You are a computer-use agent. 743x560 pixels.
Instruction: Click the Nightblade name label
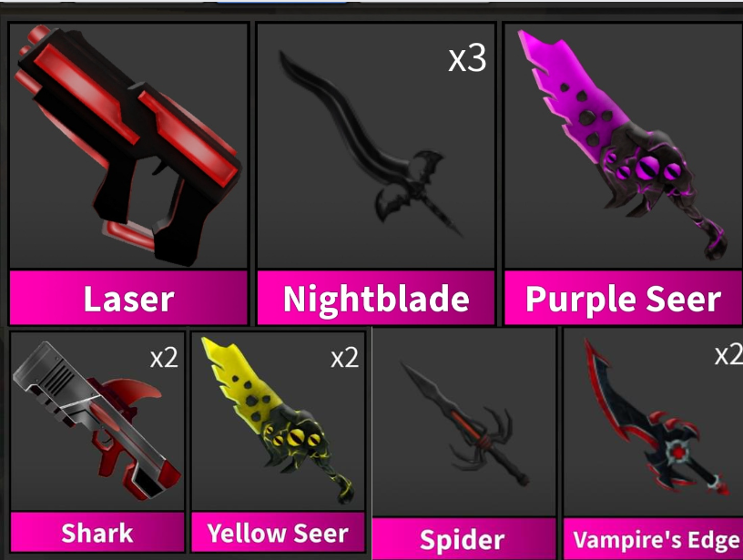[376, 299]
